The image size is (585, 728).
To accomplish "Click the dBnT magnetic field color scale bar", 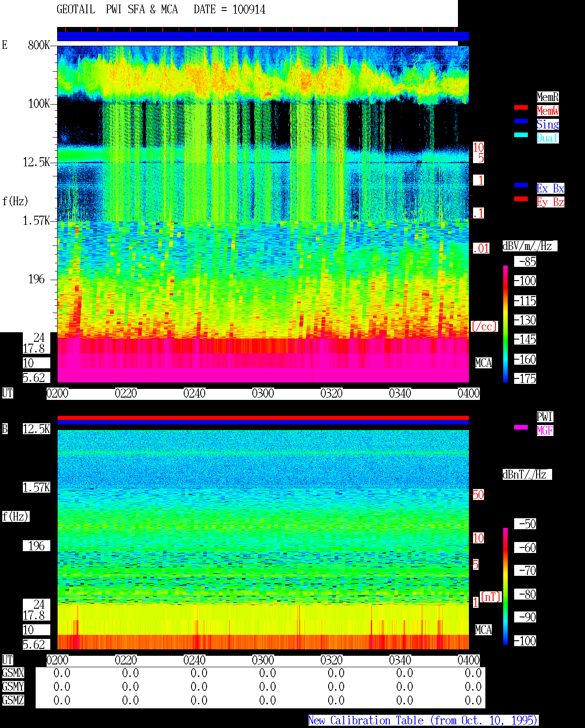I will click(505, 586).
